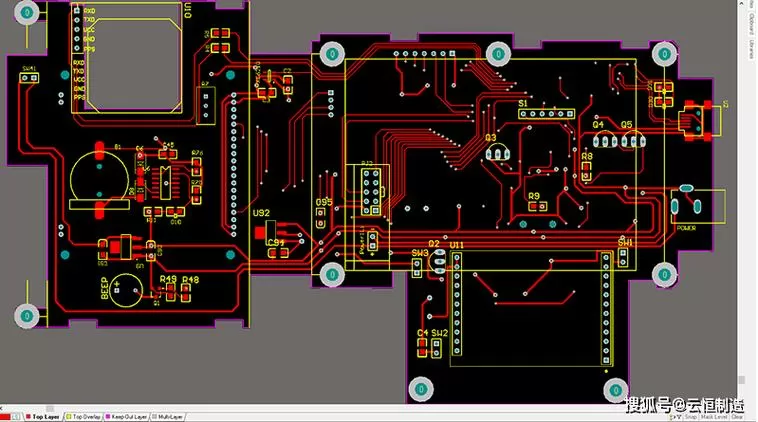The height and width of the screenshot is (422, 758).
Task: Switch to the Top Layer tab
Action: pyautogui.click(x=43, y=417)
